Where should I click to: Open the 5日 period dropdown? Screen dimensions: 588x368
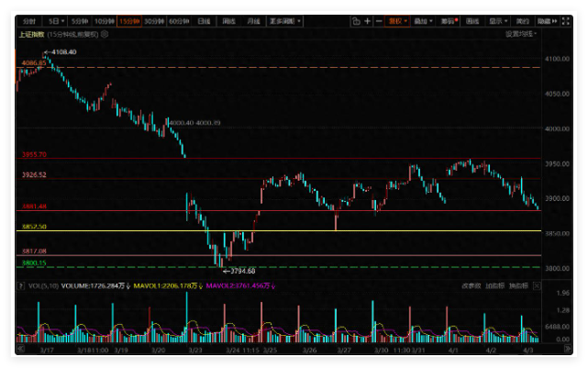click(58, 20)
